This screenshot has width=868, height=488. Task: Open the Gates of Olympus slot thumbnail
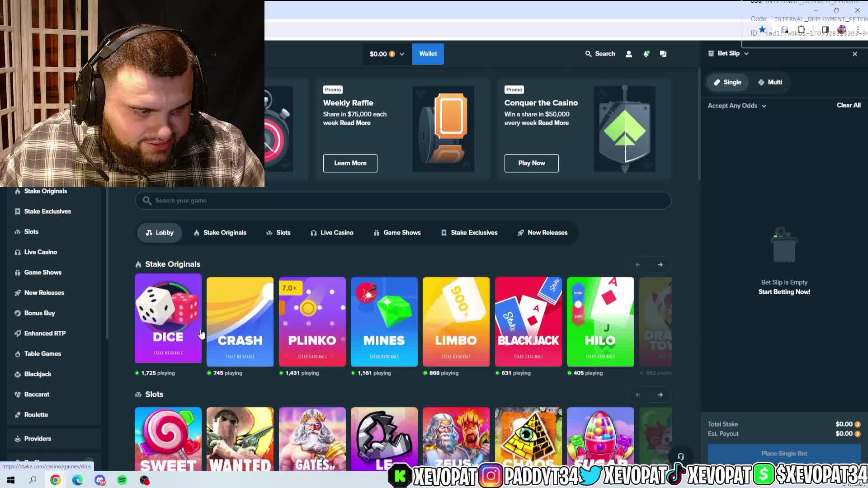(x=312, y=439)
